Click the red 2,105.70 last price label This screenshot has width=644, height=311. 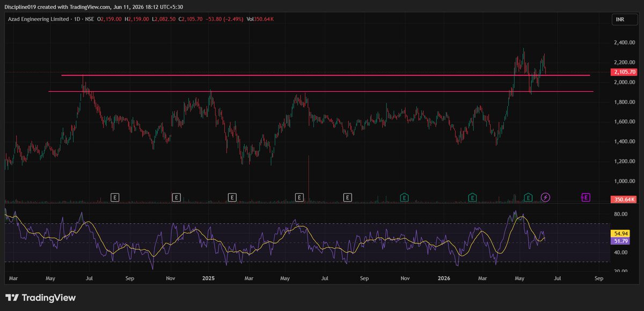pos(625,72)
